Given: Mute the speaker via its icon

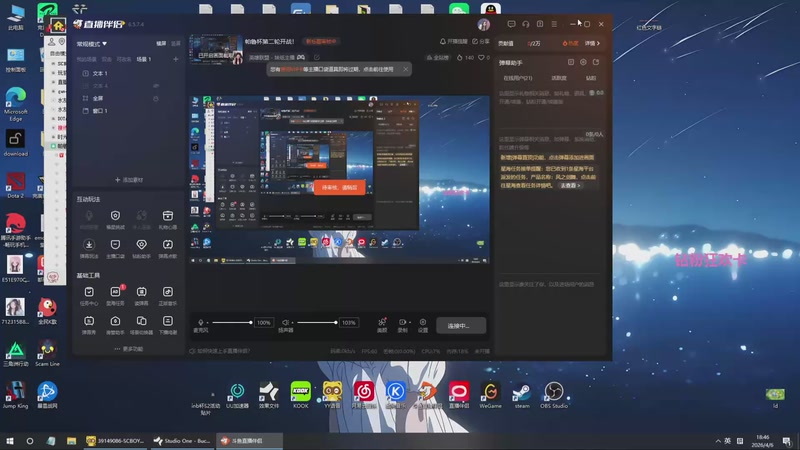Looking at the screenshot, I should coord(285,322).
